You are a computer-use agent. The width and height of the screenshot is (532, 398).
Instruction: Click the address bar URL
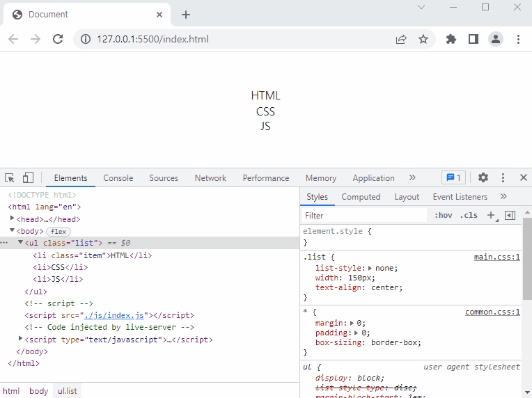pos(152,40)
